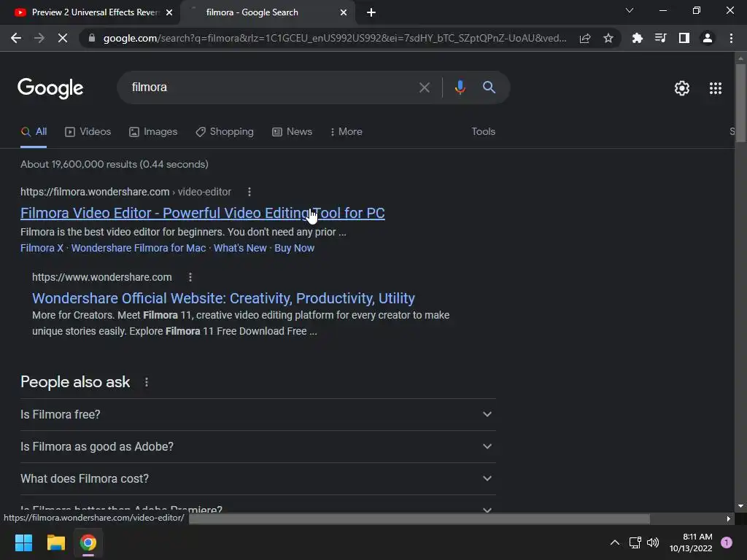Open Google quick settings gear
The image size is (747, 560).
point(682,88)
